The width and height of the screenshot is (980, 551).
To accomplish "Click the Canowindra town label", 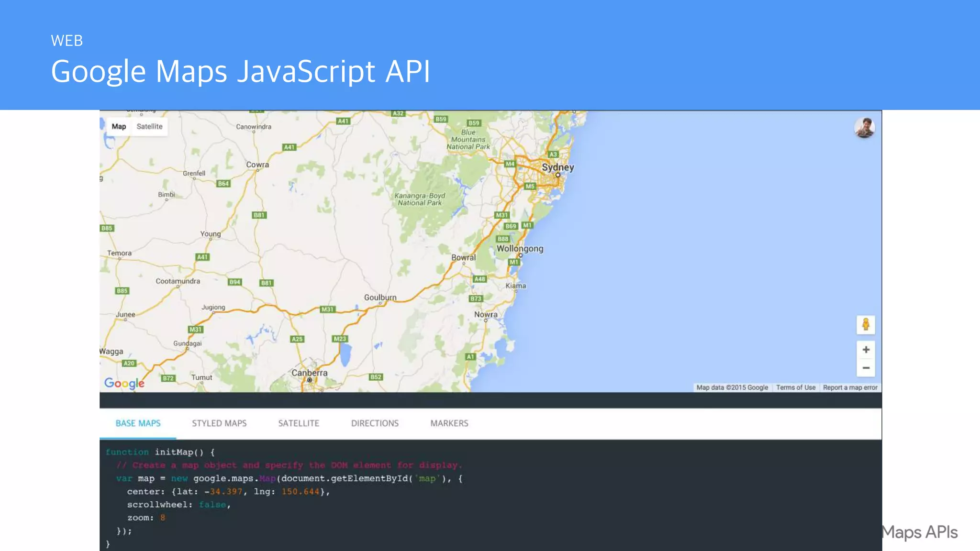I will (x=254, y=127).
